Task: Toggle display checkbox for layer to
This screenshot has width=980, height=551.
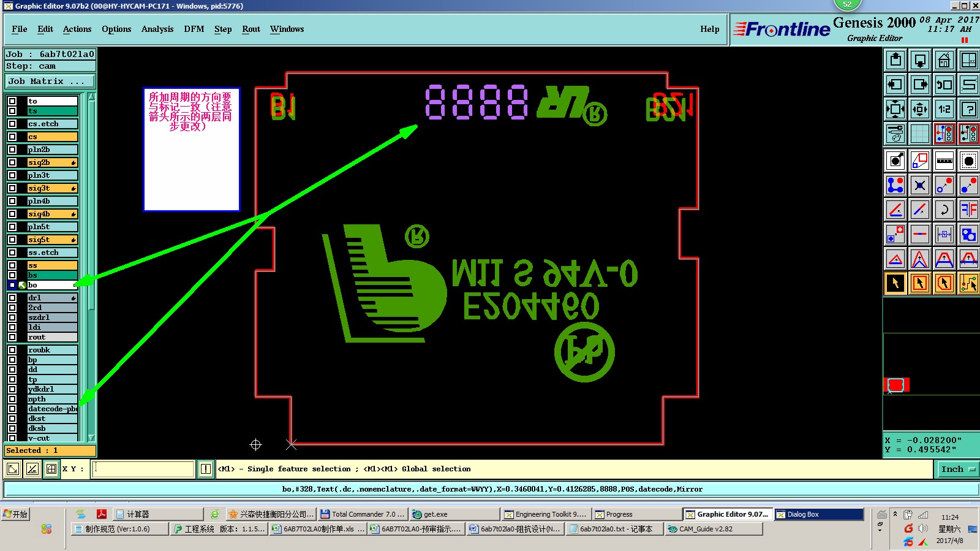Action: click(x=12, y=101)
